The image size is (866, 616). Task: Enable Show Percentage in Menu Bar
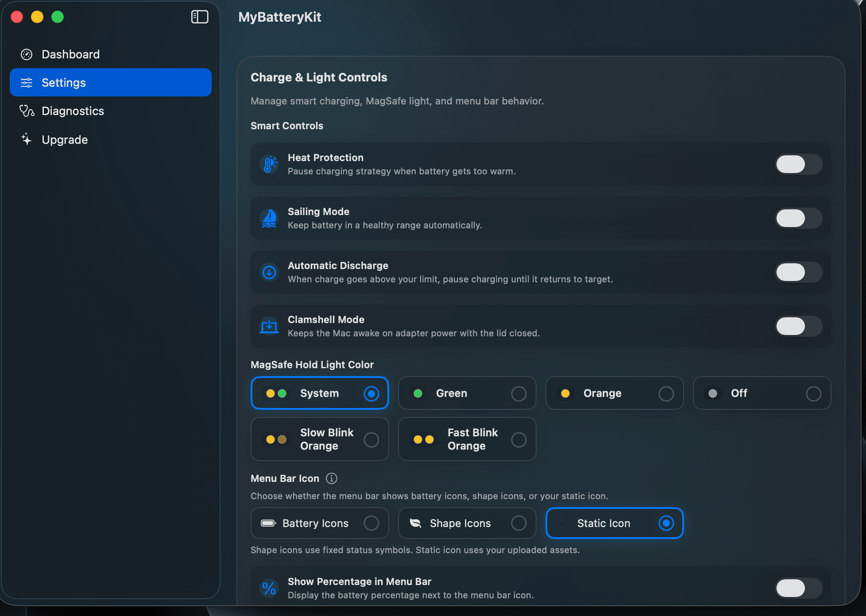(799, 588)
